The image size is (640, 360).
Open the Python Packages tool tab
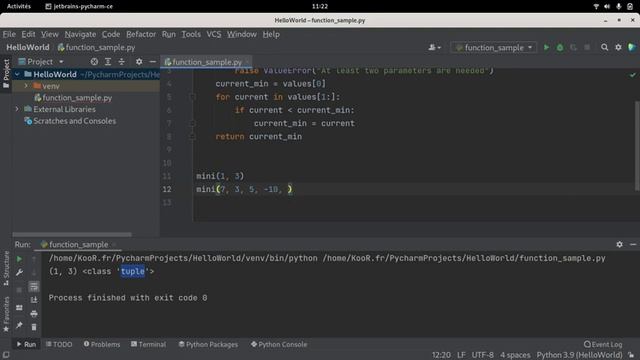coord(208,344)
